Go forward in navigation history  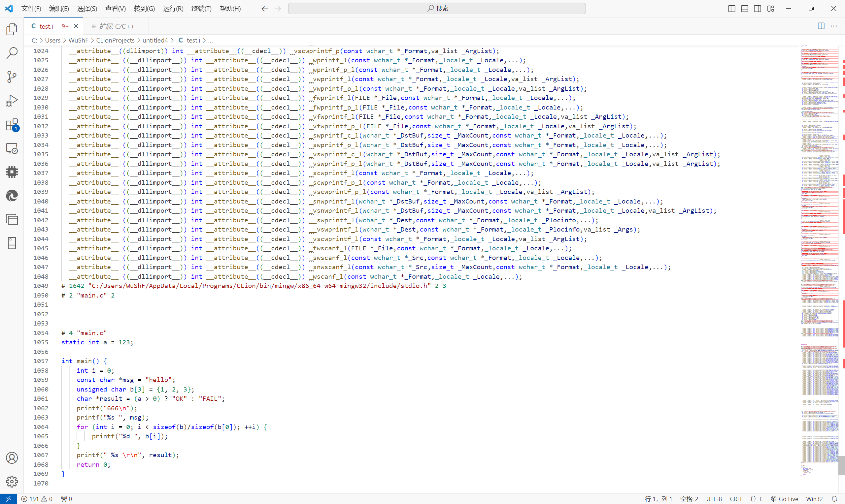point(278,9)
